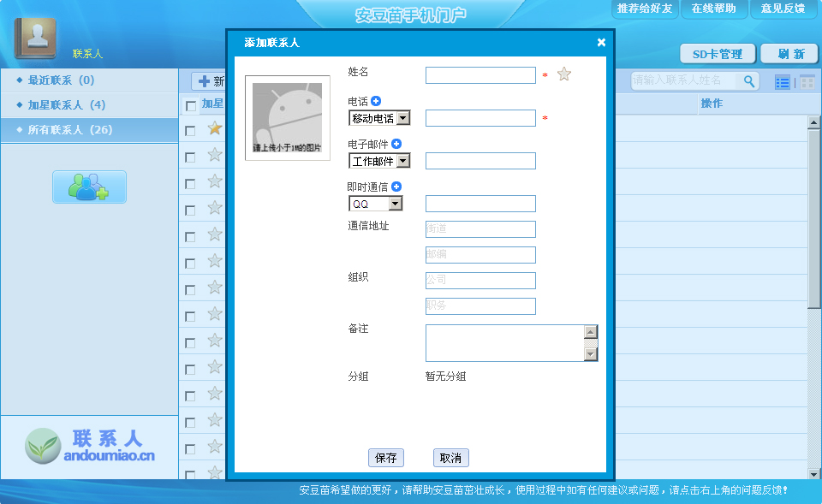Click the phone number input field

[480, 118]
